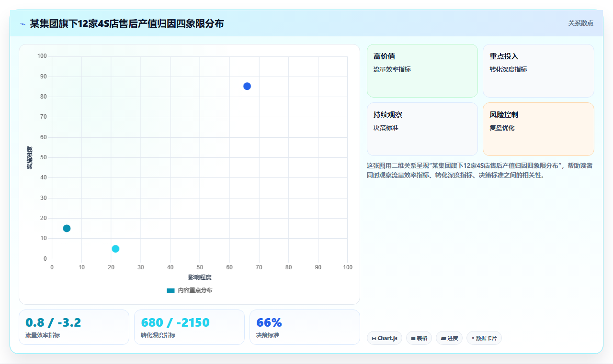This screenshot has width=613, height=364.
Task: Click the 流量效率指标 text in 高价值 card
Action: click(x=392, y=69)
